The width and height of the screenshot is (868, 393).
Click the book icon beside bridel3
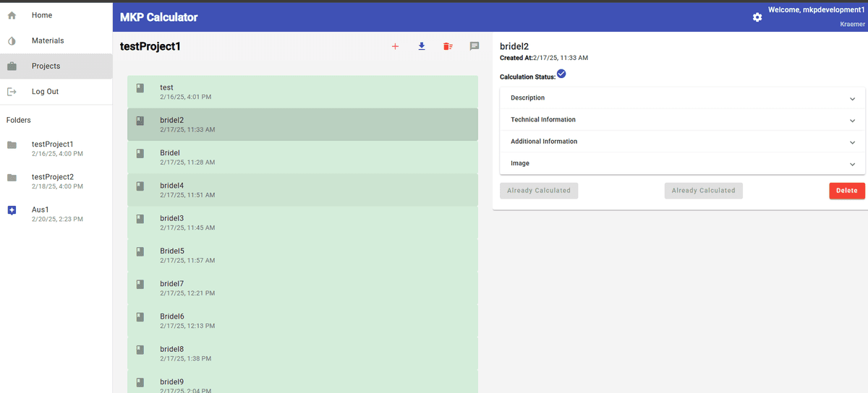(140, 219)
